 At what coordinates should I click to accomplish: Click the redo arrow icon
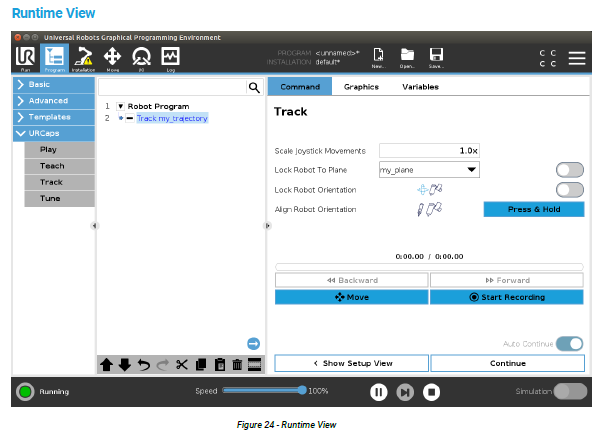click(x=163, y=365)
